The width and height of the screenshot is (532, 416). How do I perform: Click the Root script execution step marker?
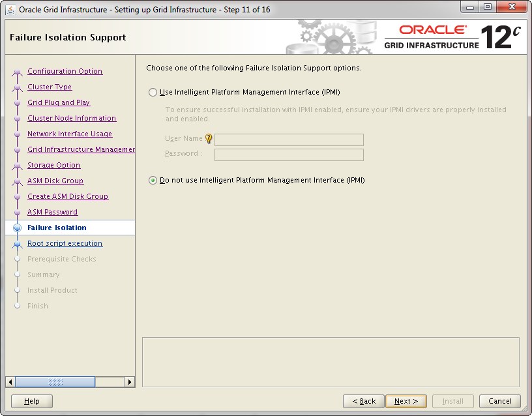click(x=18, y=244)
